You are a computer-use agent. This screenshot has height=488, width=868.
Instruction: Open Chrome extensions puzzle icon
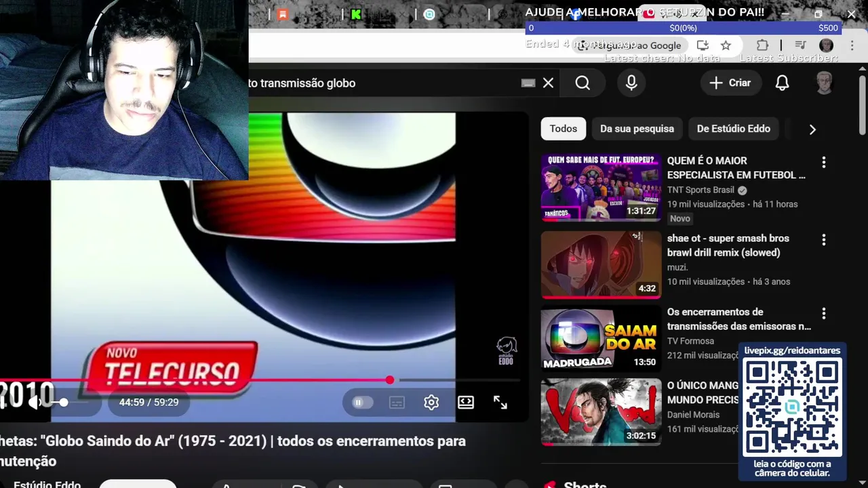click(762, 45)
